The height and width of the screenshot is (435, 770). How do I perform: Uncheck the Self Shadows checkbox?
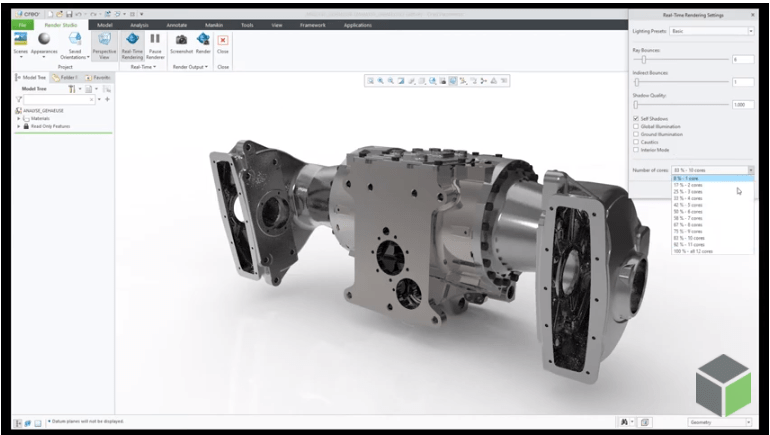coord(636,118)
